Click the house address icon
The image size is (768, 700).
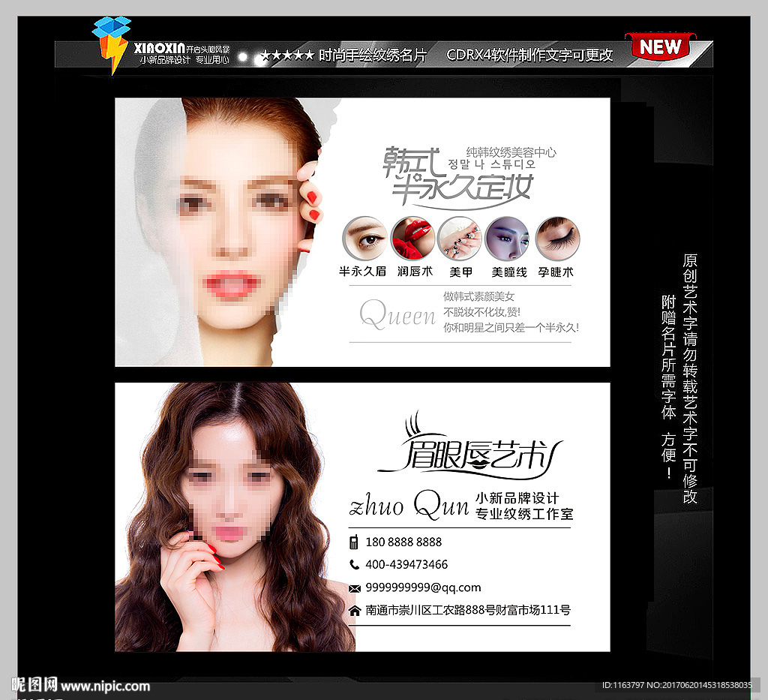click(354, 611)
